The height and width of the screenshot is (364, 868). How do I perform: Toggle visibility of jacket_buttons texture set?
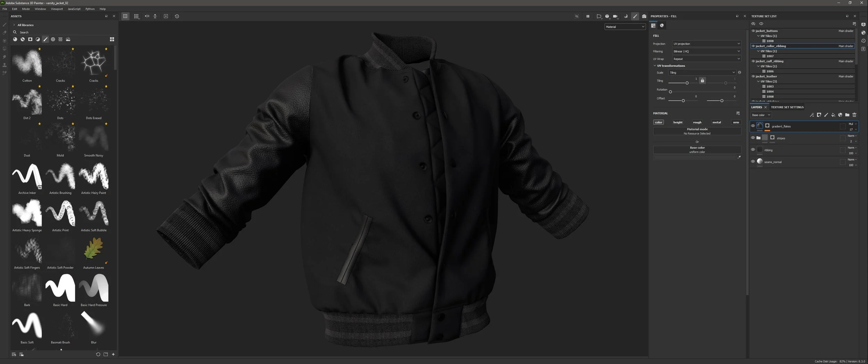[753, 31]
